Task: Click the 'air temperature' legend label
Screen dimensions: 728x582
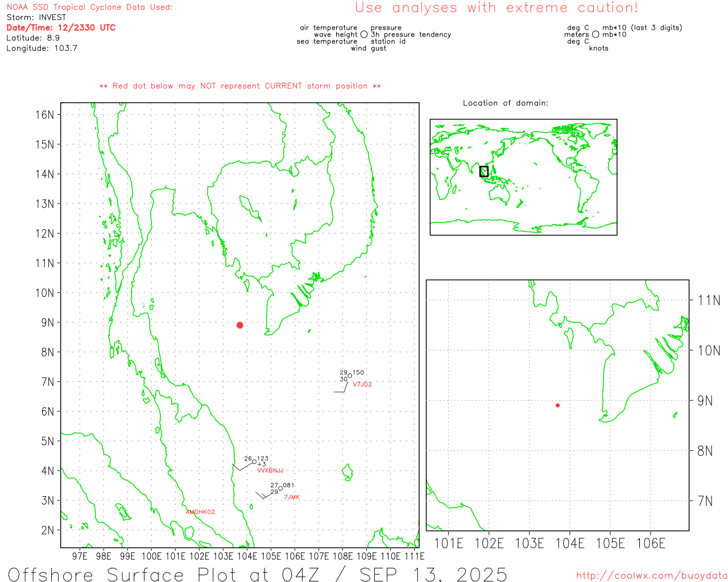Action: pos(329,28)
